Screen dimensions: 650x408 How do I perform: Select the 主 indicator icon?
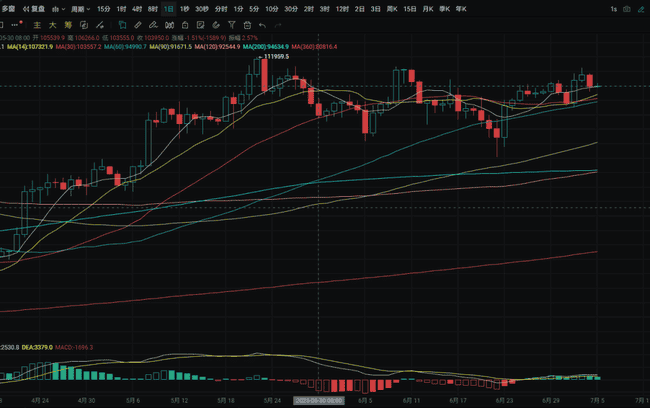click(x=38, y=25)
